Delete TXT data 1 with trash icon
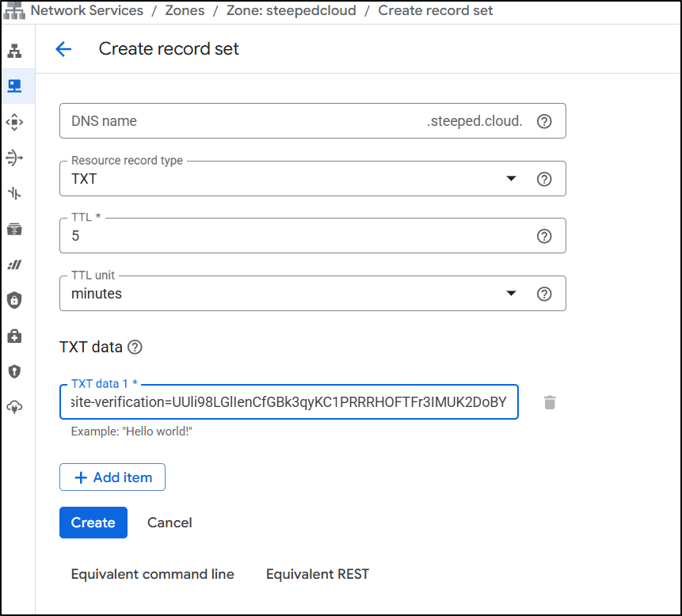The width and height of the screenshot is (682, 616). point(550,402)
